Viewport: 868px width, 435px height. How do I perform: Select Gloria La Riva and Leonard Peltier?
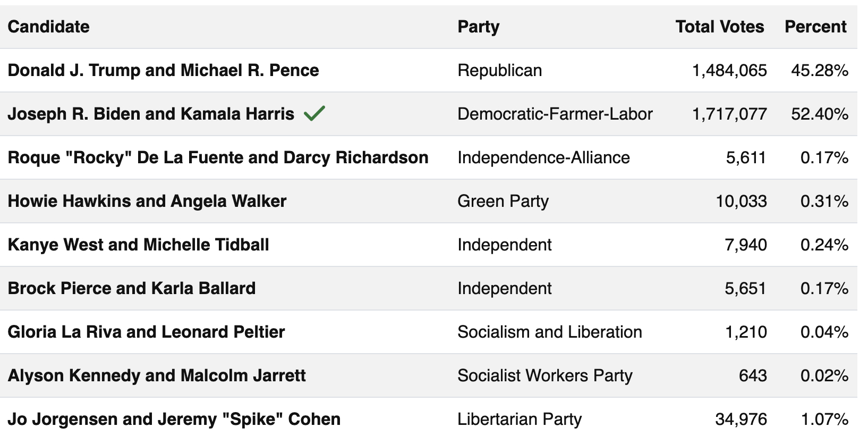pos(146,332)
